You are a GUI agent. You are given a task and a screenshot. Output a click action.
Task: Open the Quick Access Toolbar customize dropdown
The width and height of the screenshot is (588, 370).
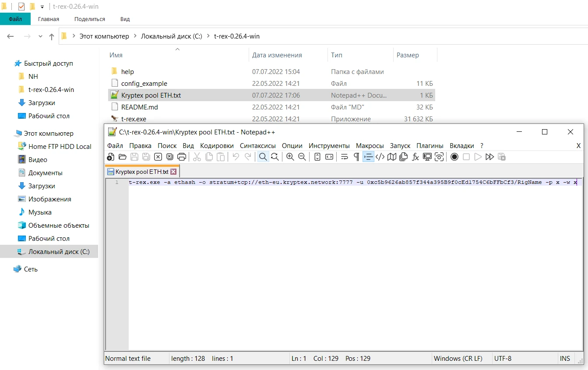(42, 7)
